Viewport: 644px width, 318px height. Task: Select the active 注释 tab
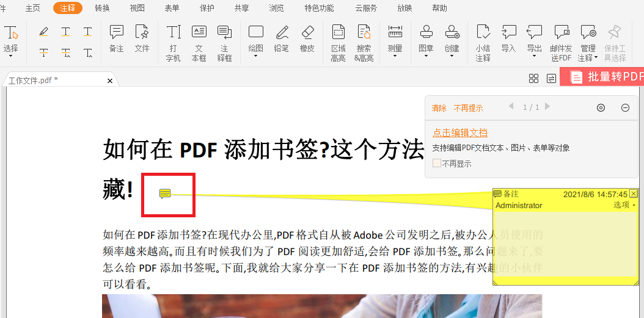point(67,8)
